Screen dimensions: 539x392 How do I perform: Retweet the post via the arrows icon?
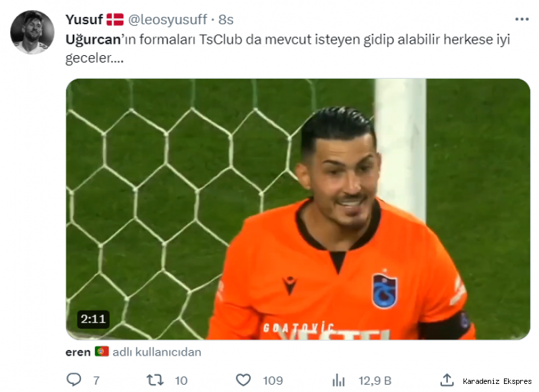pyautogui.click(x=155, y=380)
